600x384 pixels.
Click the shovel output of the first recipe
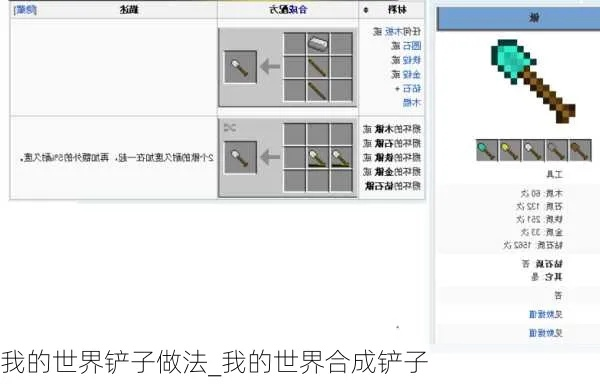tap(240, 67)
